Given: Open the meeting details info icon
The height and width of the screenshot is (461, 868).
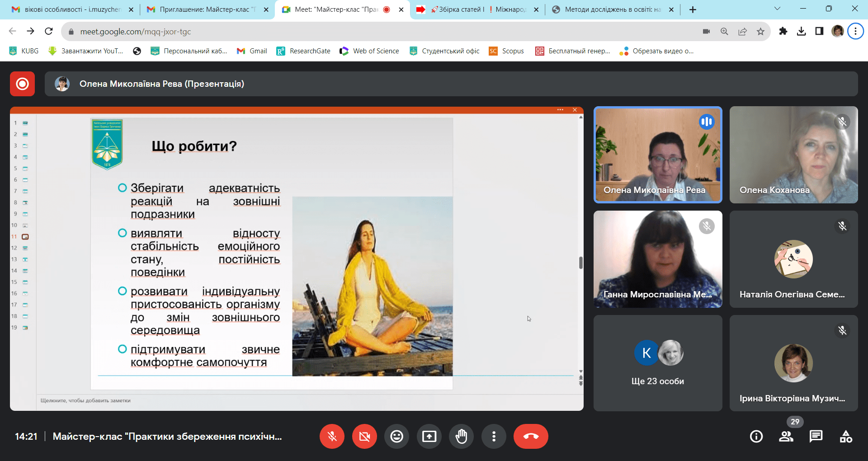Looking at the screenshot, I should click(756, 436).
